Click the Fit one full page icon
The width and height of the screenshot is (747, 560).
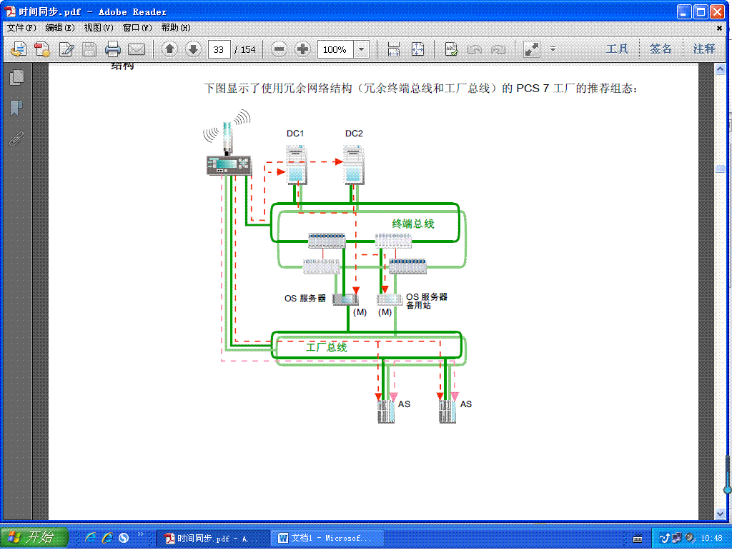417,49
